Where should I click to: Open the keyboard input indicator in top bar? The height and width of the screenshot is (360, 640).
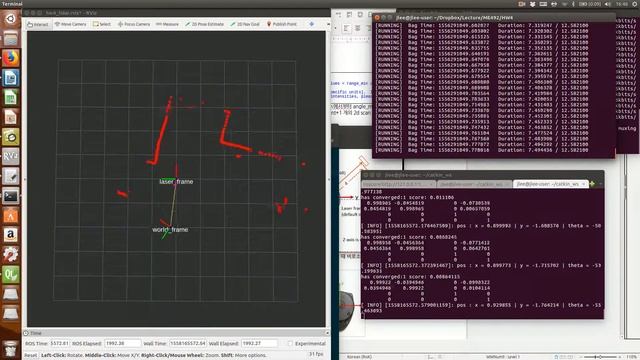pyautogui.click(x=543, y=4)
